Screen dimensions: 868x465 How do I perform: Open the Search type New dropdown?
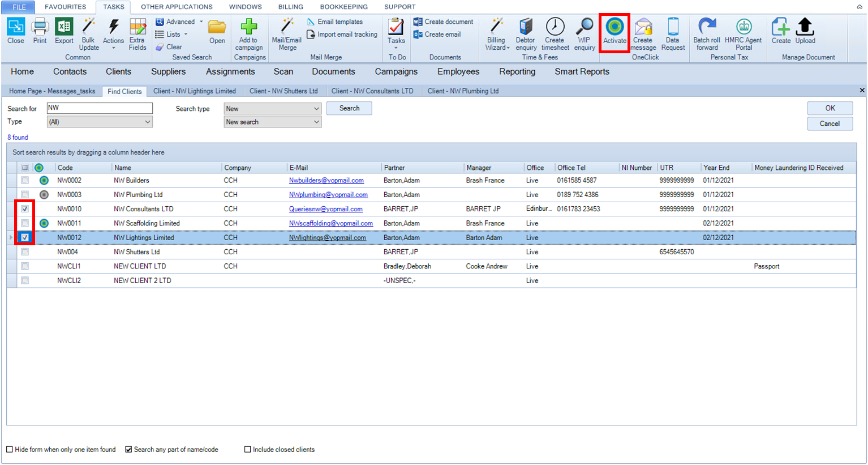(x=273, y=109)
